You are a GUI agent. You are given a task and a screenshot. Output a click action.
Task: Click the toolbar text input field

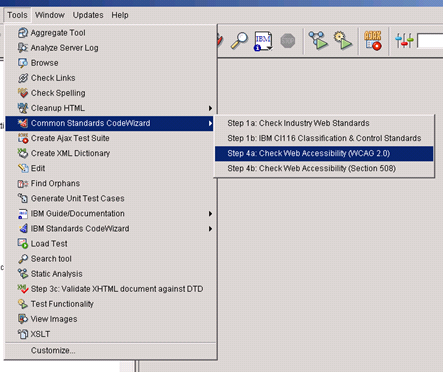pos(430,41)
